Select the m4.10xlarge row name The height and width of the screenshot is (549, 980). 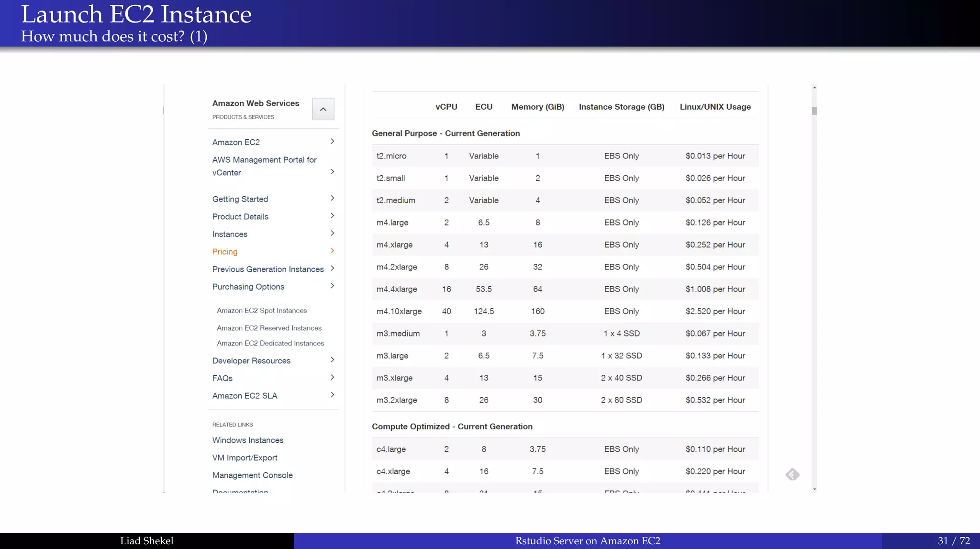(399, 312)
